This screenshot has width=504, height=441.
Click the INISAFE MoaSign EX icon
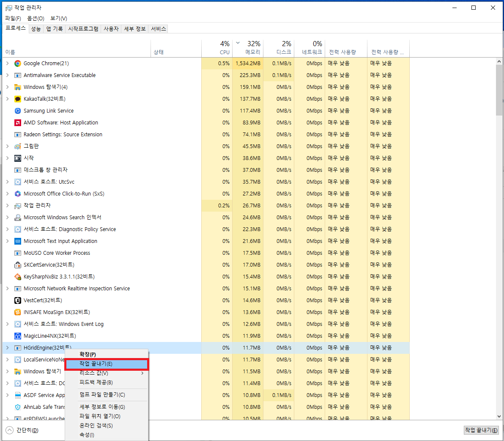[x=17, y=312]
